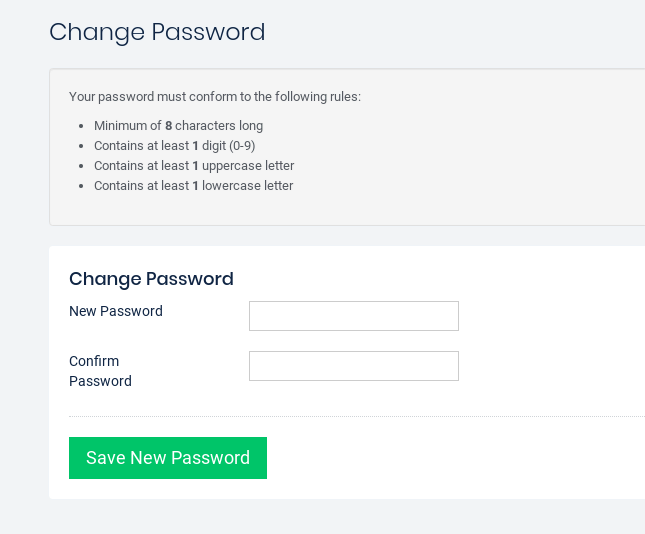Select the uppercase letter rule text
This screenshot has height=534, width=645.
[194, 166]
